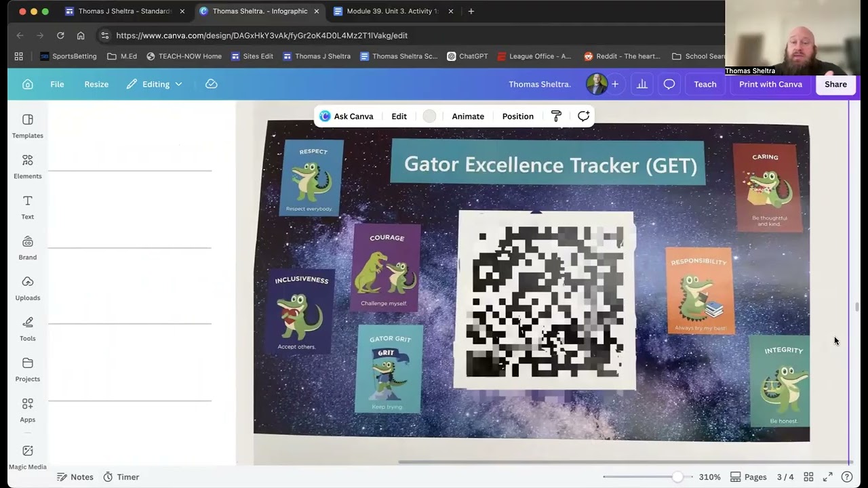Screen dimensions: 868x488
Task: Open the Projects panel
Action: click(28, 370)
